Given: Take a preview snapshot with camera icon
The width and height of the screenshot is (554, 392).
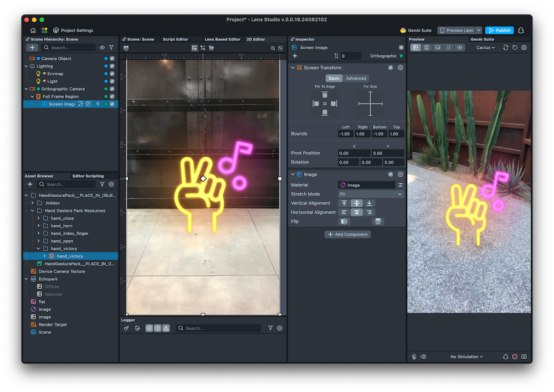Looking at the screenshot, I should (x=524, y=357).
